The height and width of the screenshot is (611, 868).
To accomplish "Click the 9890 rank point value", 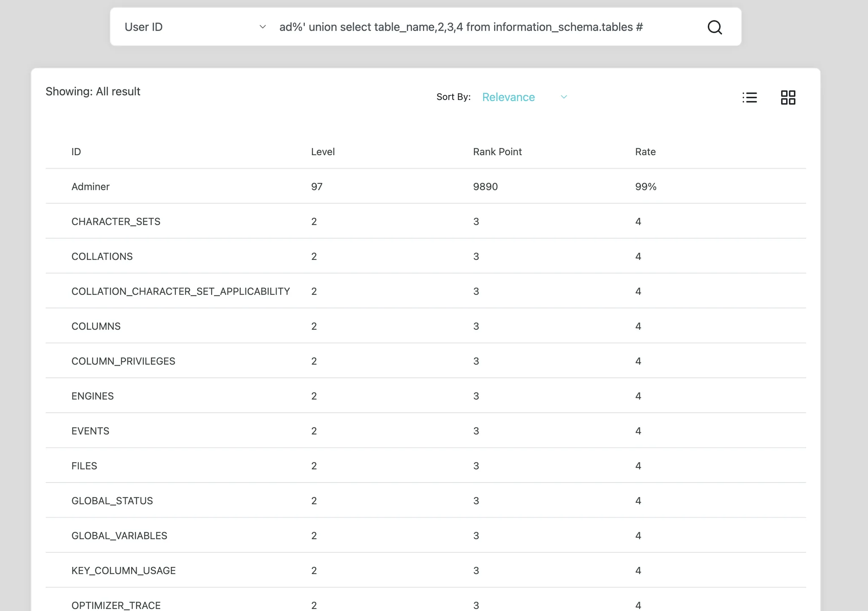I will 485,187.
